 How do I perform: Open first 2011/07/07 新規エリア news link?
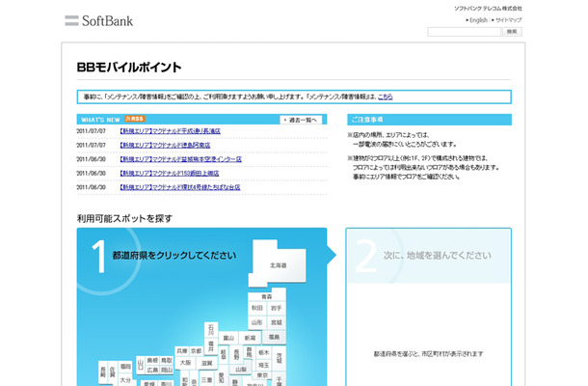point(170,131)
